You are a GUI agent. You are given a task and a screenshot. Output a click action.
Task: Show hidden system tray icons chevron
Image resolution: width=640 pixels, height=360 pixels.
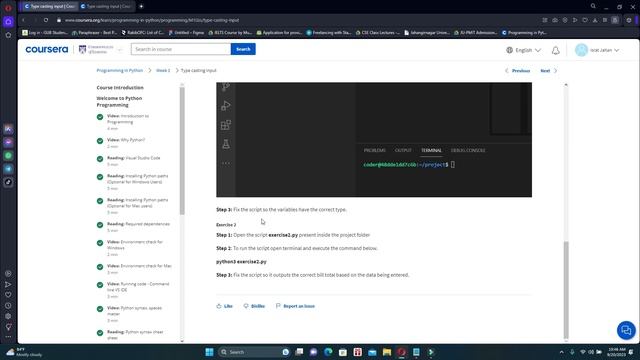[562, 352]
